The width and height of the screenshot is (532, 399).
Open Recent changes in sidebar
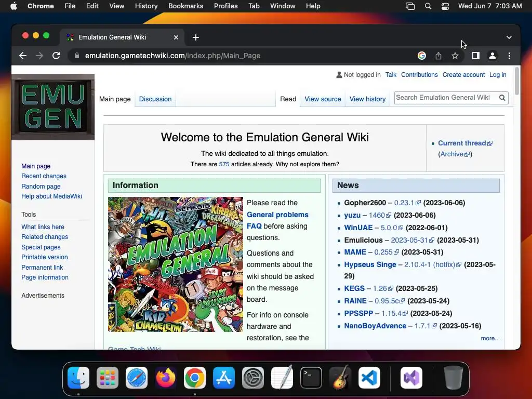point(44,176)
